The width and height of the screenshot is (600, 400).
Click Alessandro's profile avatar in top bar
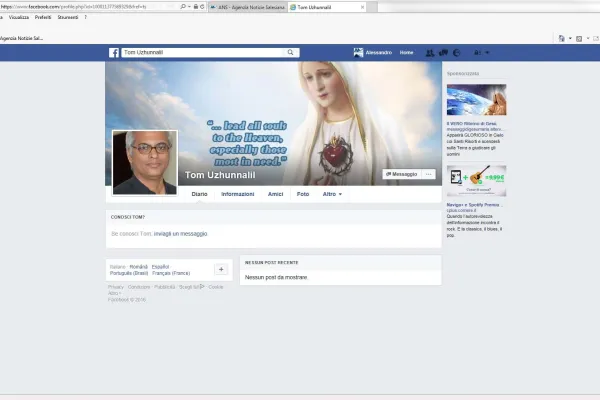pyautogui.click(x=357, y=52)
